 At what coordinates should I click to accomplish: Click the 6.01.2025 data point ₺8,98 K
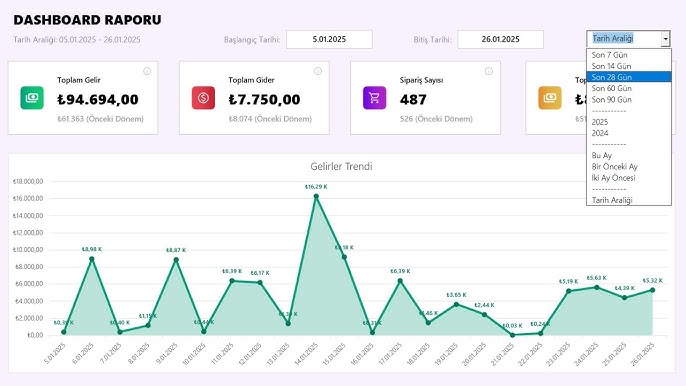(91, 259)
